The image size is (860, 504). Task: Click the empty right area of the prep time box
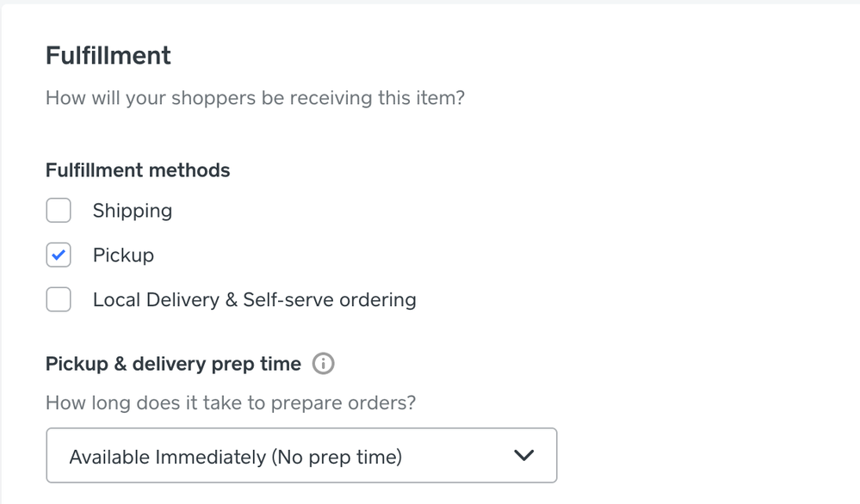[456, 456]
